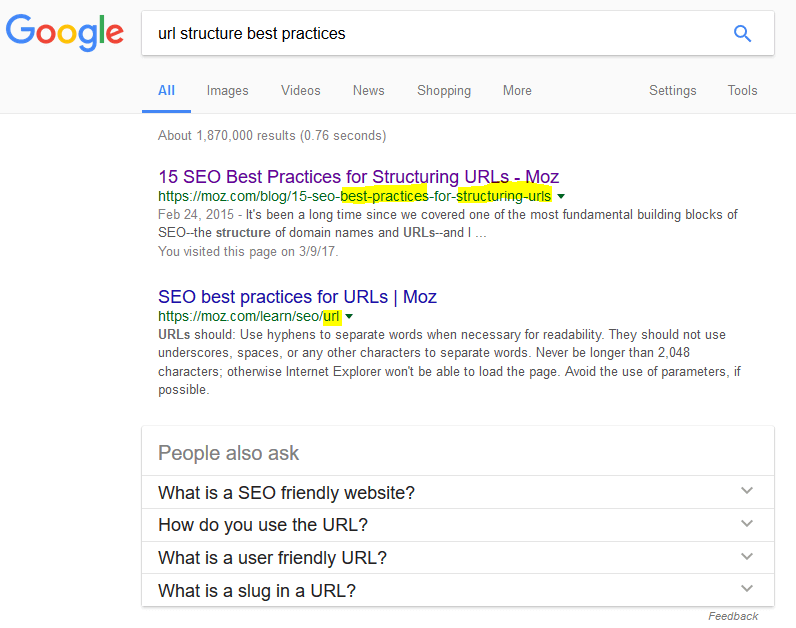The width and height of the screenshot is (796, 628).
Task: Click 'You visited this page on 3/9/17.' text
Action: pos(248,251)
